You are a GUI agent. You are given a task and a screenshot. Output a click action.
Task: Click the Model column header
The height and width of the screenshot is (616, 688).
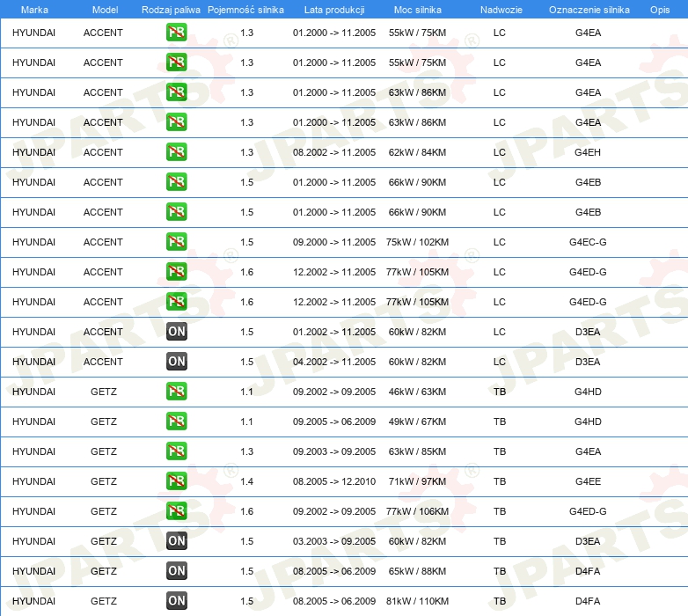(105, 10)
